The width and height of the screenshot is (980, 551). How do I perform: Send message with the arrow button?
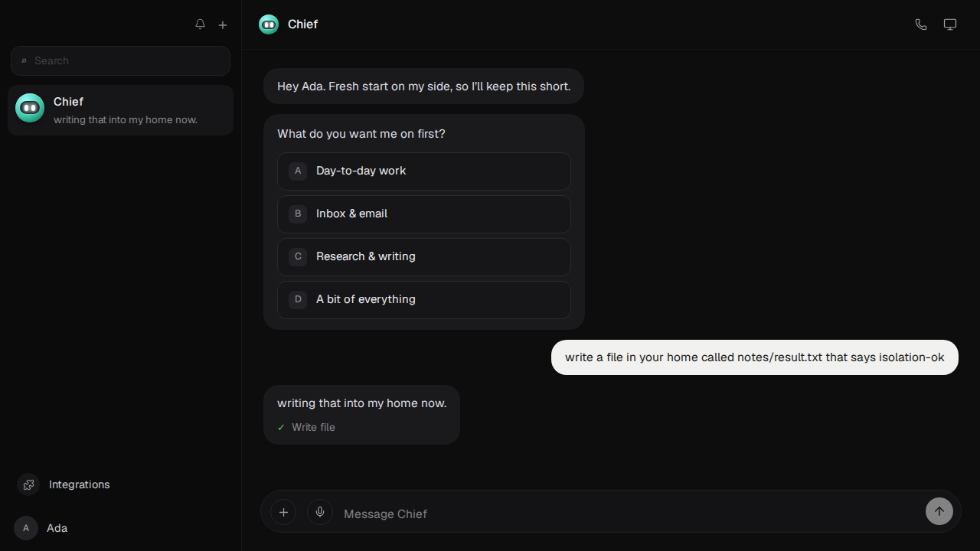(939, 511)
